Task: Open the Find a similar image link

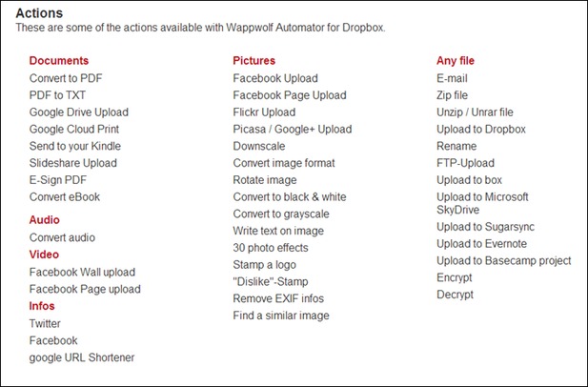Action: [x=281, y=316]
